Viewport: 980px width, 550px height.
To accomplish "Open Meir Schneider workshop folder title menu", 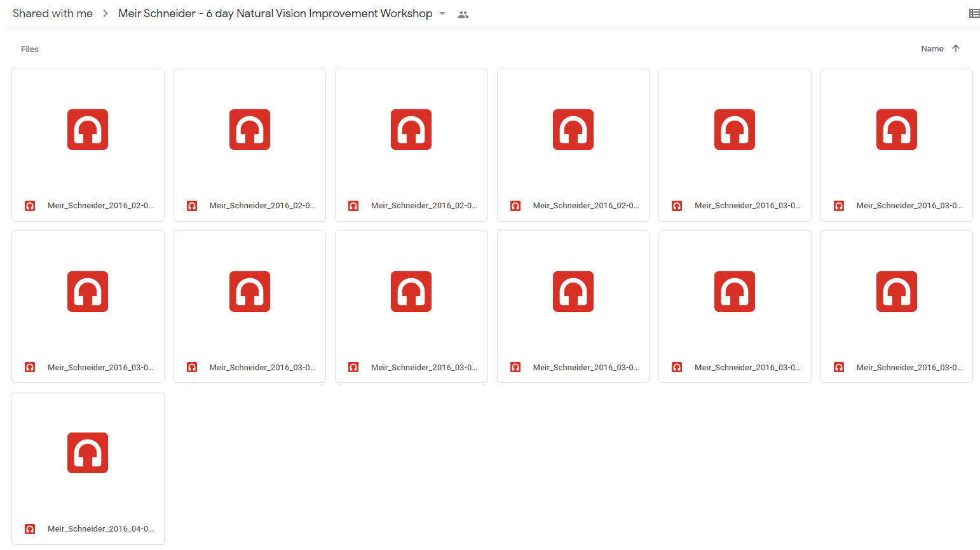I will pyautogui.click(x=275, y=13).
